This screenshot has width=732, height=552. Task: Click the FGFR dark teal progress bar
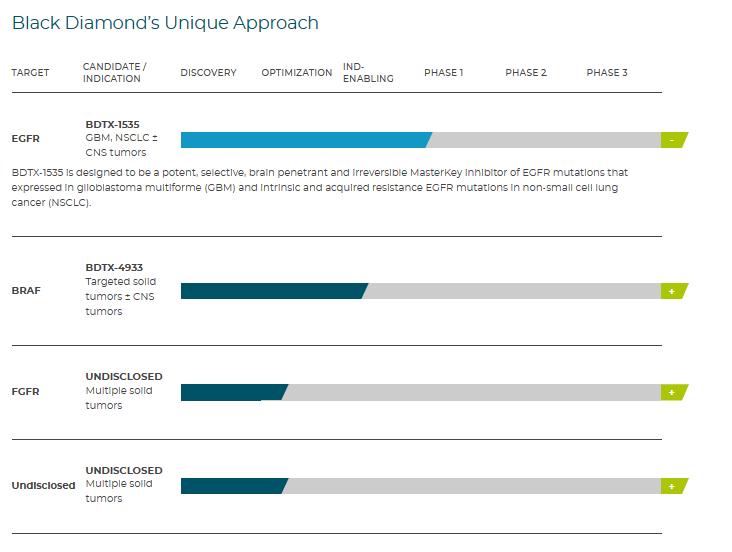pyautogui.click(x=232, y=392)
